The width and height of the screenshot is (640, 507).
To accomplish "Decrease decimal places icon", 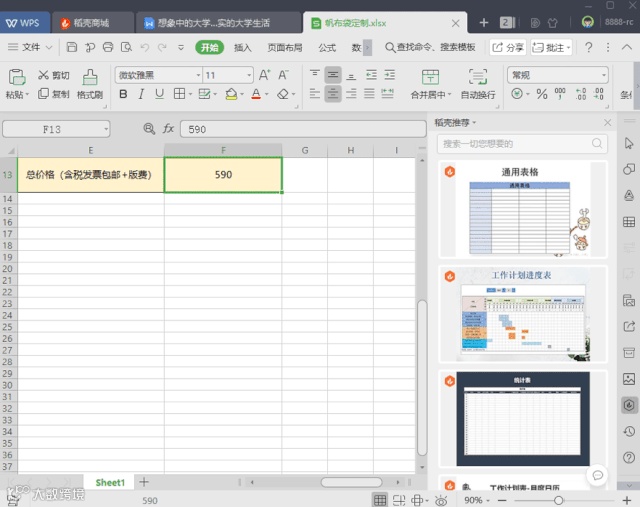I will [x=598, y=94].
